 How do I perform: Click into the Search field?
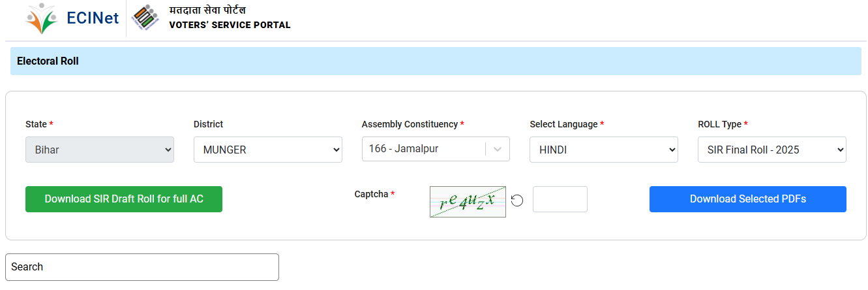[142, 267]
